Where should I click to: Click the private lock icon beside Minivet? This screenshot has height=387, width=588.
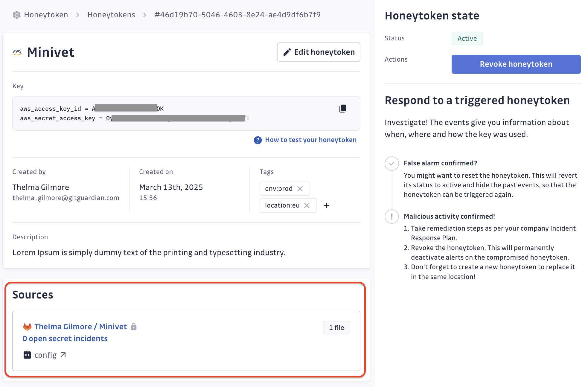(x=134, y=327)
